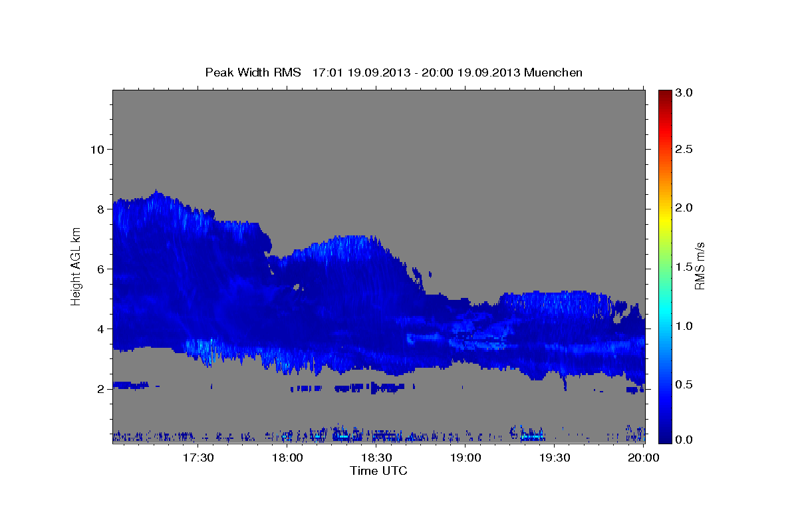798x532 pixels.
Task: Click the 20:00 time tick label
Action: 644,458
